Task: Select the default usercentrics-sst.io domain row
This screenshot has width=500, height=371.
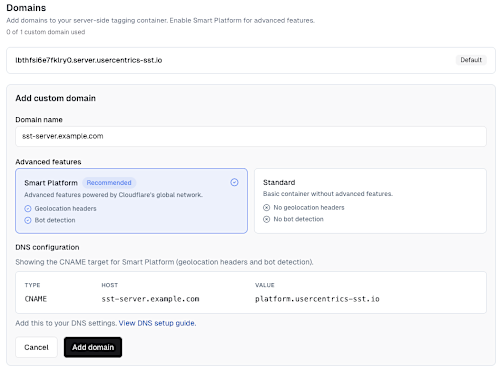Action: pos(251,60)
